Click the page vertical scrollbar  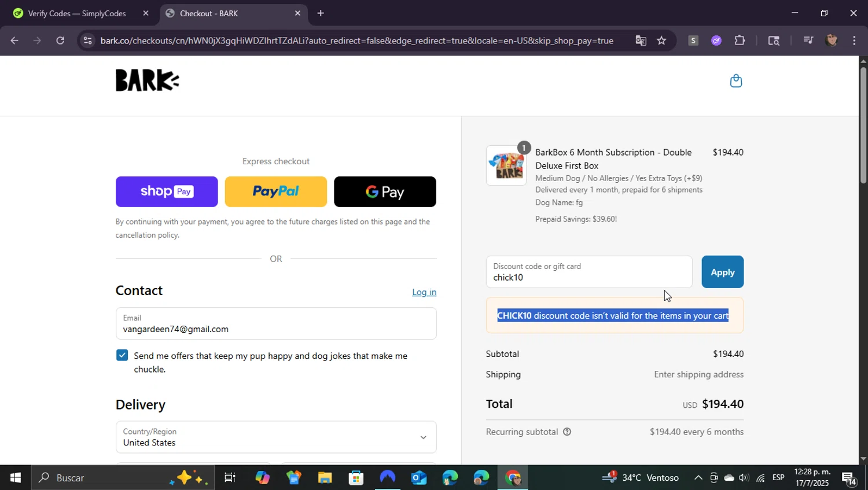863,126
